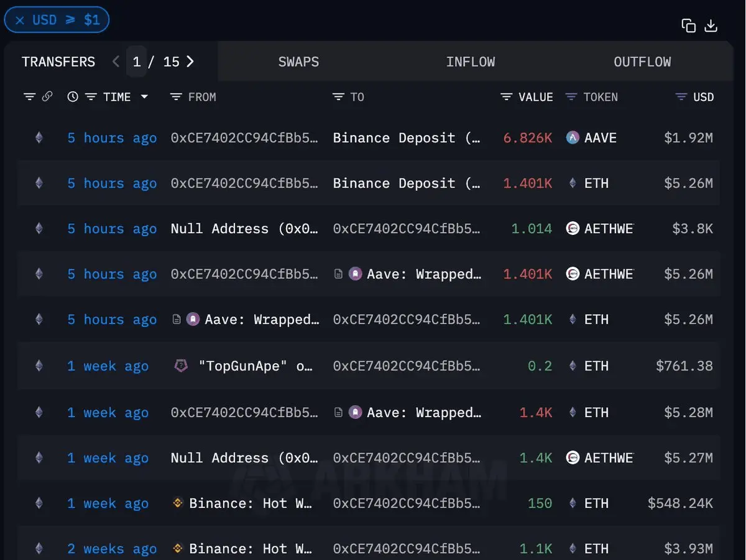
Task: Open Null Address sender in $5.27M row
Action: (244, 458)
